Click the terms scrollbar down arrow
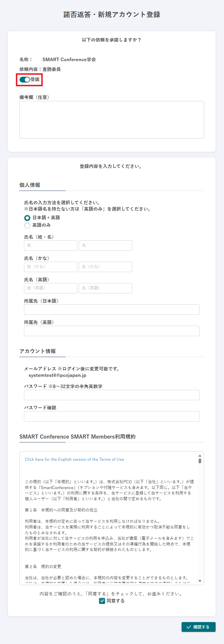The width and height of the screenshot is (224, 644). [x=200, y=581]
